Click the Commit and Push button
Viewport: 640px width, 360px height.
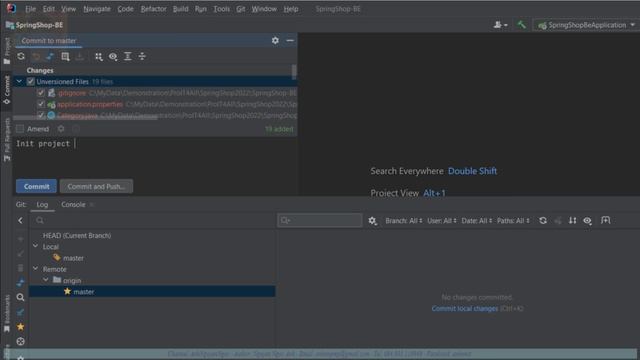click(96, 186)
